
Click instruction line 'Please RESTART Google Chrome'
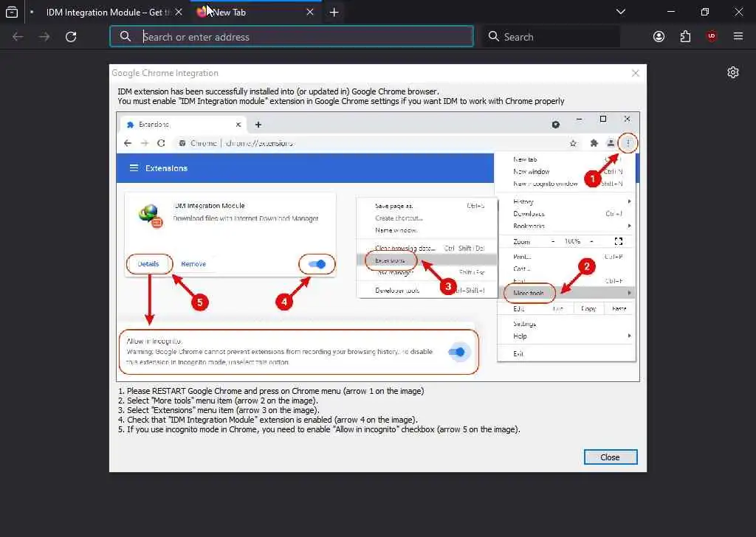(271, 391)
